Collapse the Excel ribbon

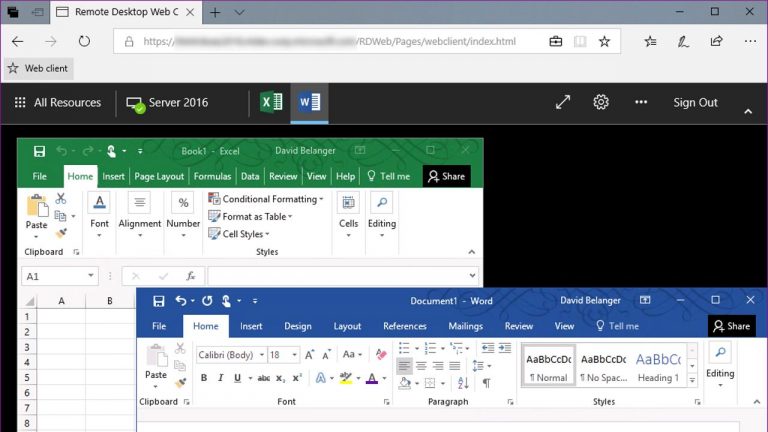(x=472, y=252)
